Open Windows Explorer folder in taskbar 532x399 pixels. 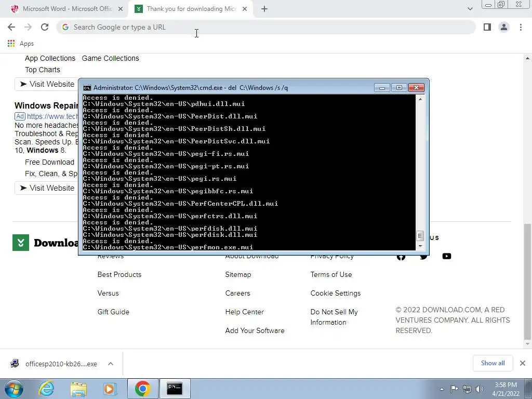tap(78, 389)
